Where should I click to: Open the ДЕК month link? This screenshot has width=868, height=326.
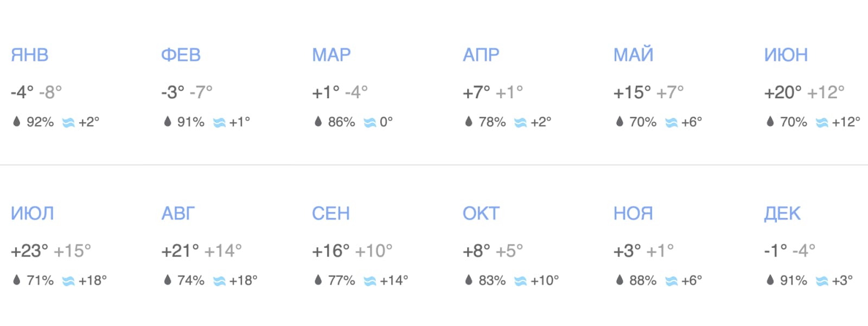pos(782,214)
